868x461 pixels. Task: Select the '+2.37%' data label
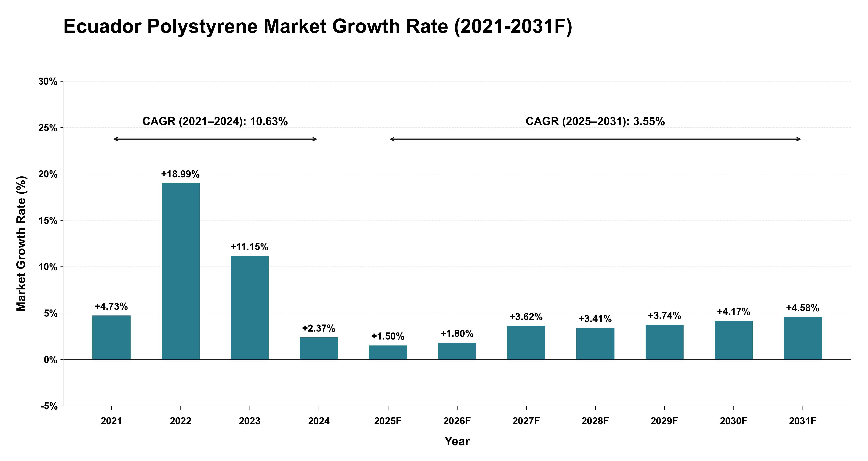click(319, 328)
